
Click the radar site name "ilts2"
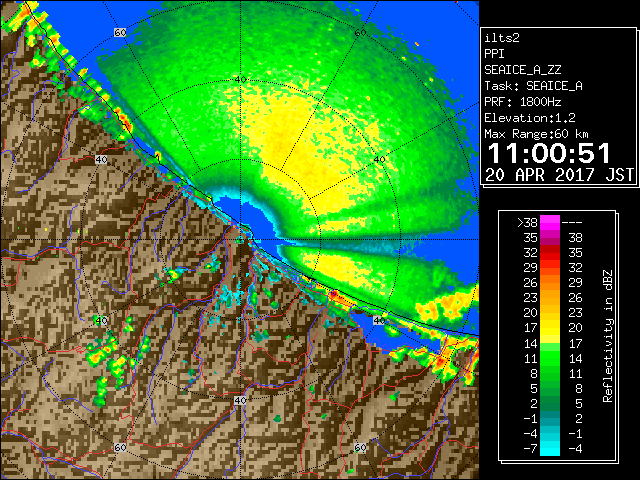click(x=502, y=38)
